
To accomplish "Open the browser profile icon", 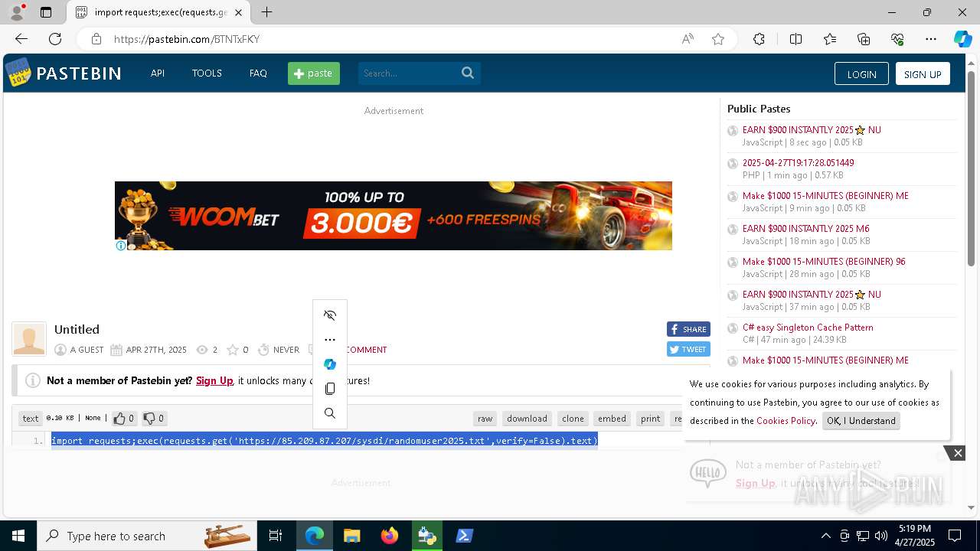I will (17, 12).
